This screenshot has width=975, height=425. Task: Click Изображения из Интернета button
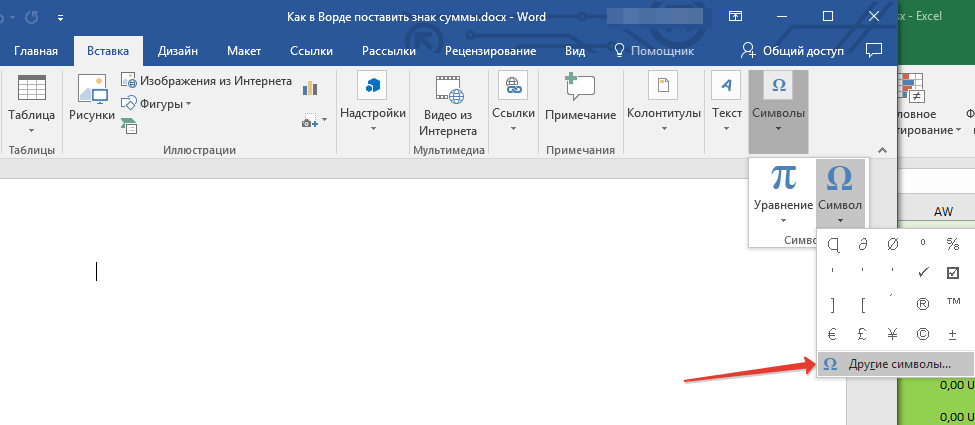pos(207,81)
